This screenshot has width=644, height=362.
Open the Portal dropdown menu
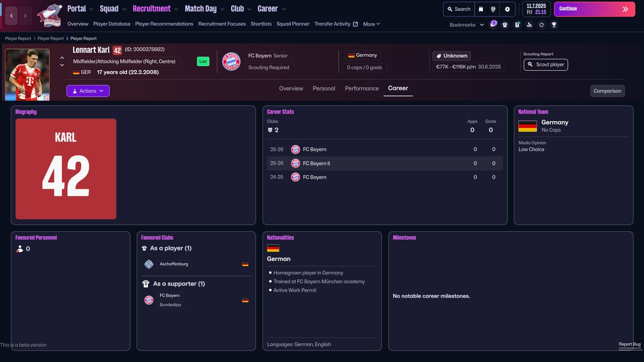coord(80,9)
